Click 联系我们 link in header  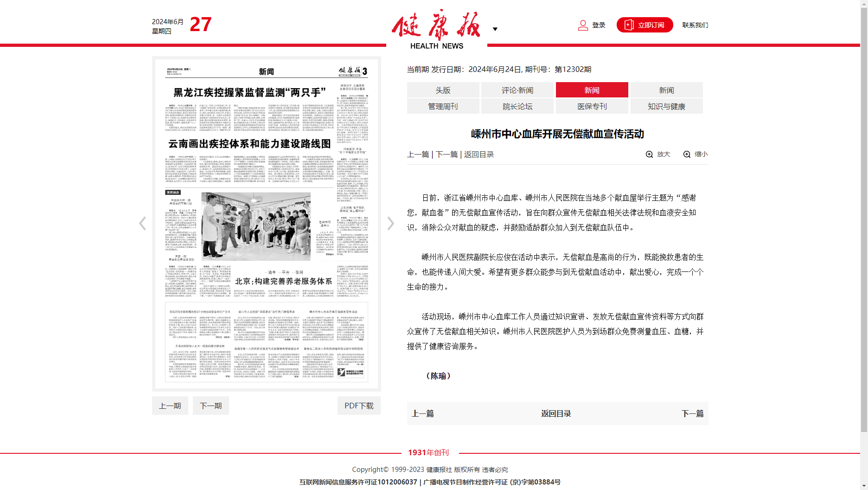pyautogui.click(x=695, y=25)
